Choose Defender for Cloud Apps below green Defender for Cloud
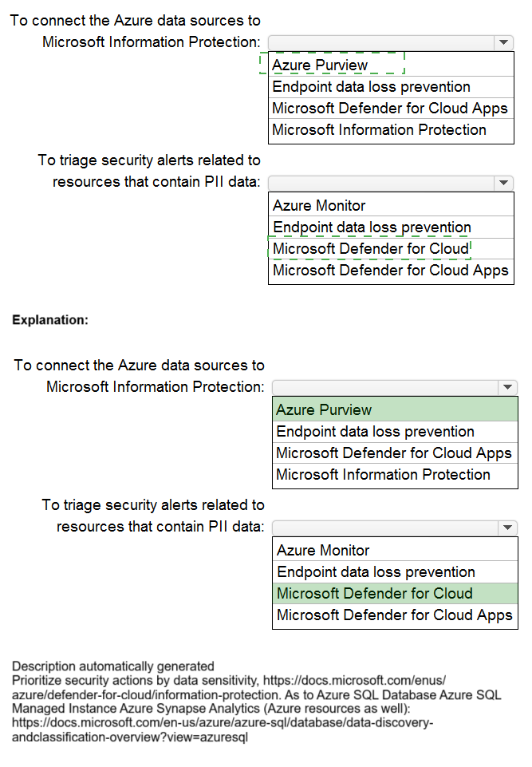532x767 pixels. click(394, 615)
